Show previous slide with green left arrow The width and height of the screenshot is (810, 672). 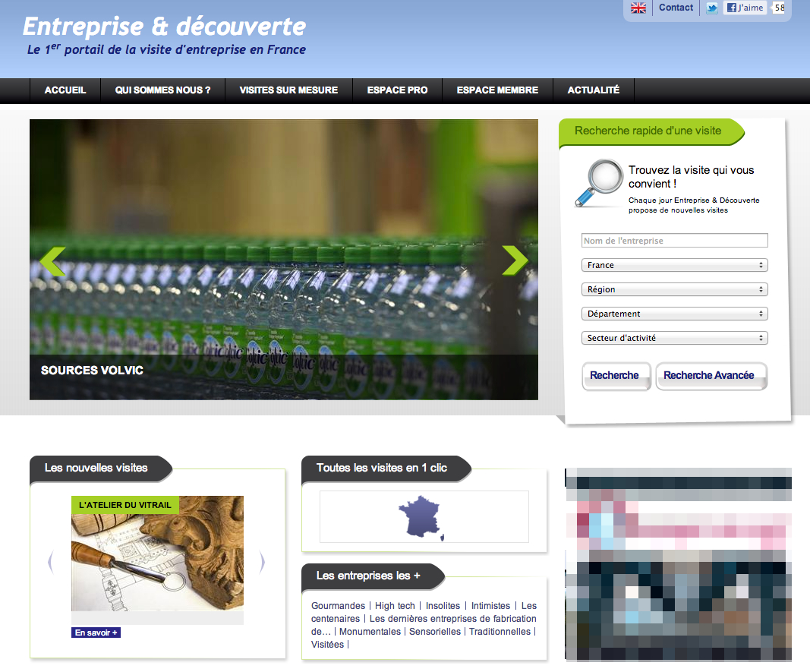(x=52, y=261)
